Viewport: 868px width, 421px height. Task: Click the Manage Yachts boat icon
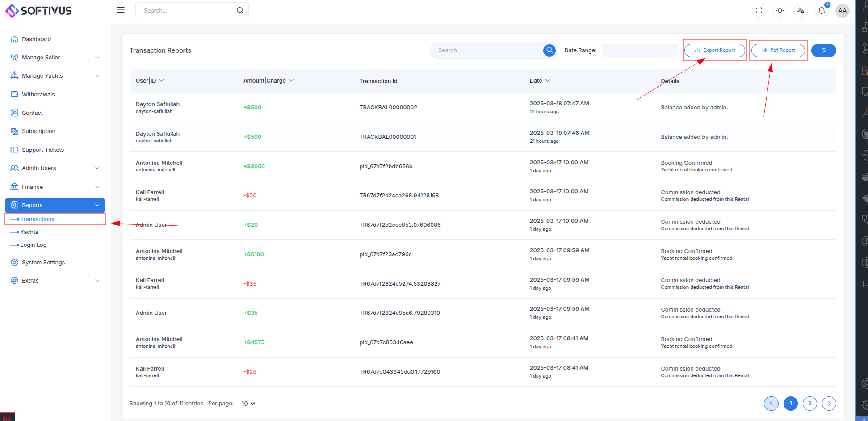[14, 75]
